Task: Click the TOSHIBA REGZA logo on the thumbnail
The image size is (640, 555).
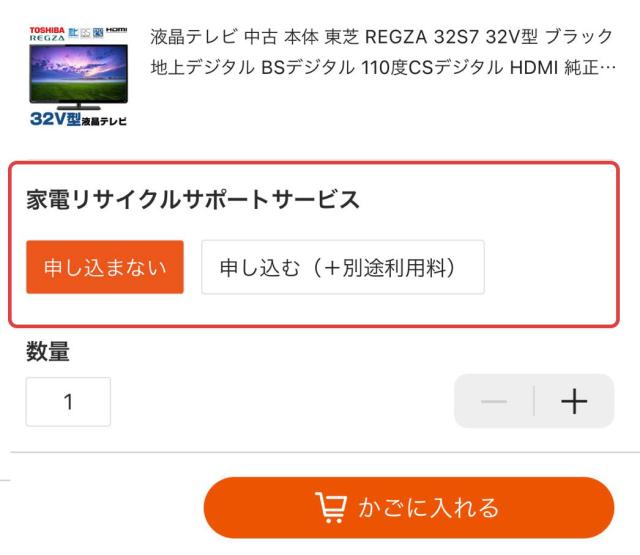Action: click(46, 34)
